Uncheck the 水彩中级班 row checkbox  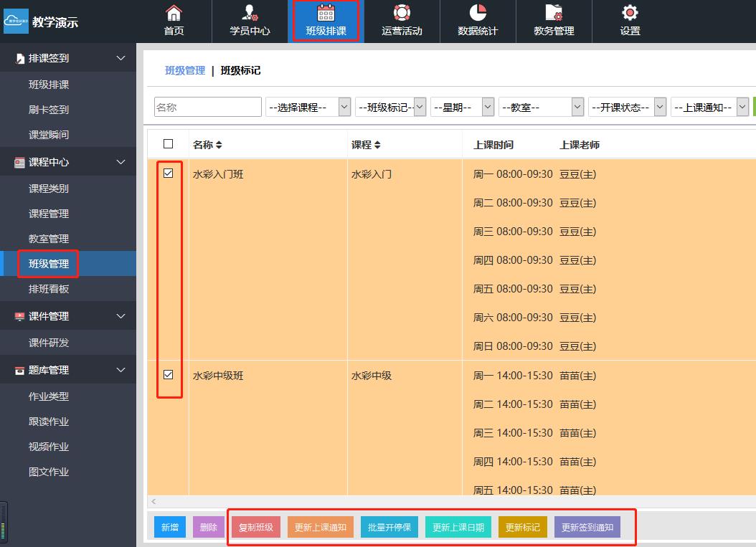[169, 374]
